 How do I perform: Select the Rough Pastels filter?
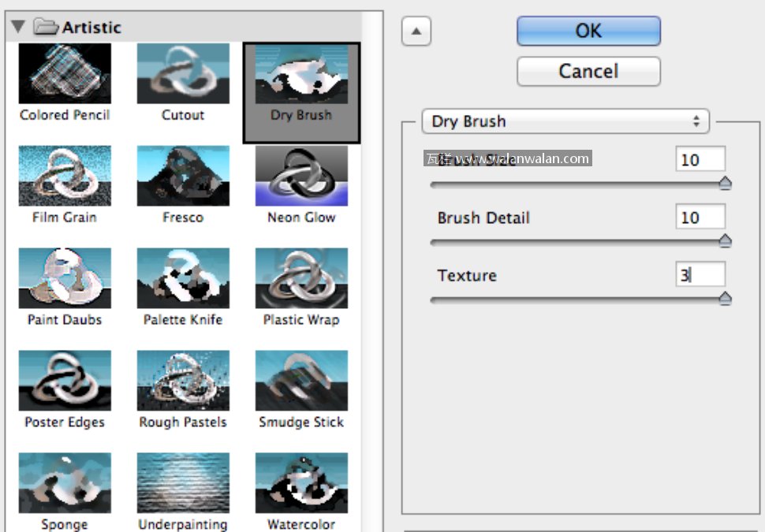[x=183, y=381]
